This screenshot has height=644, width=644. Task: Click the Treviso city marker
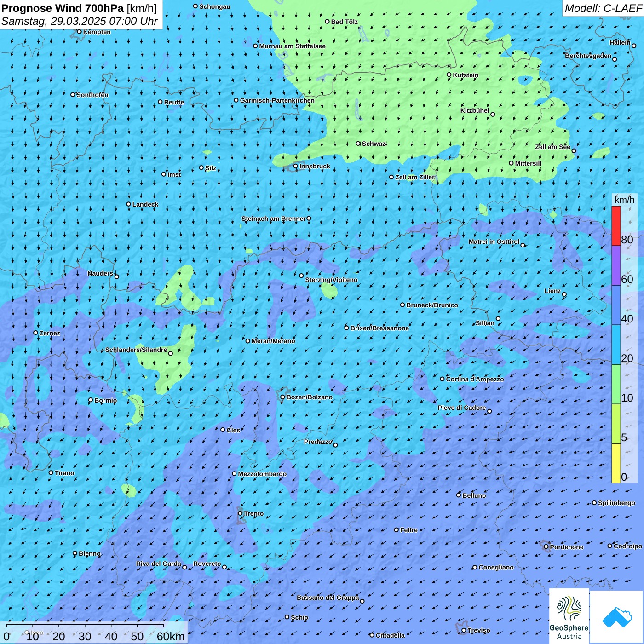tap(464, 630)
